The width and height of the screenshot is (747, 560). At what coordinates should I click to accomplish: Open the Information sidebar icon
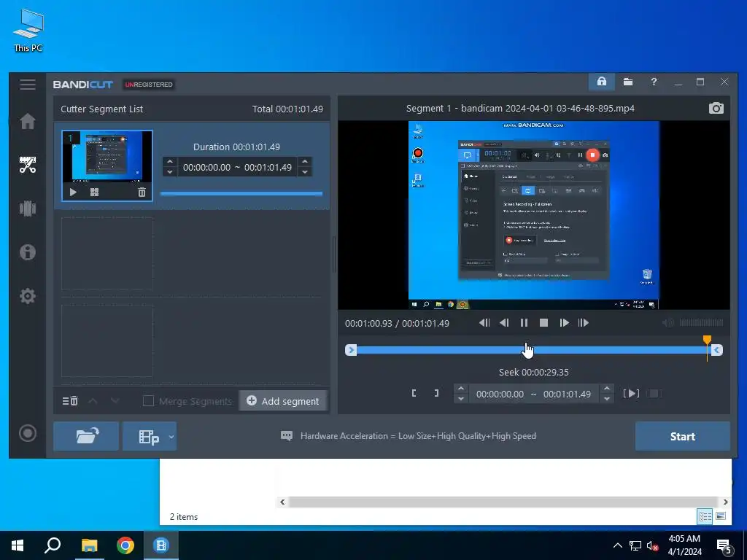[x=28, y=252]
